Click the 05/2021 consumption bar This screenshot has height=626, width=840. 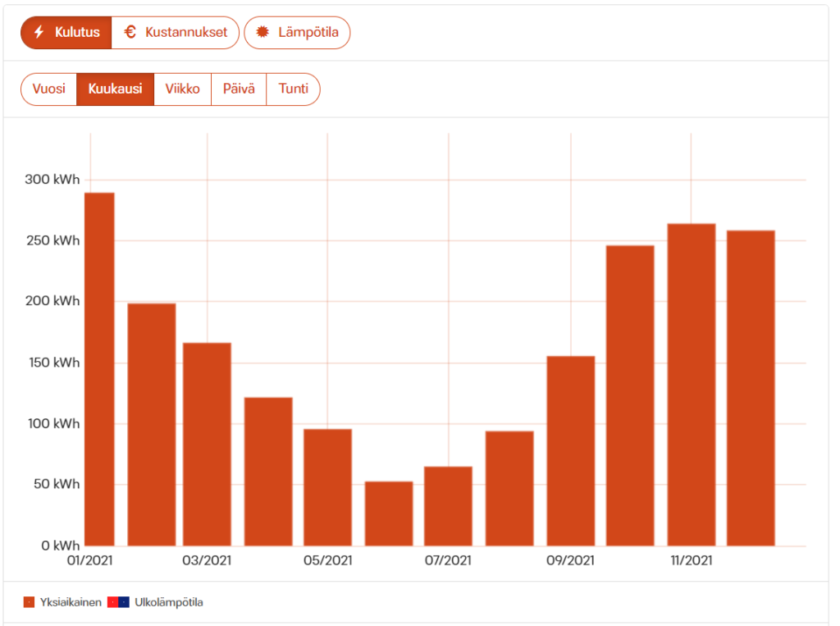pos(328,487)
